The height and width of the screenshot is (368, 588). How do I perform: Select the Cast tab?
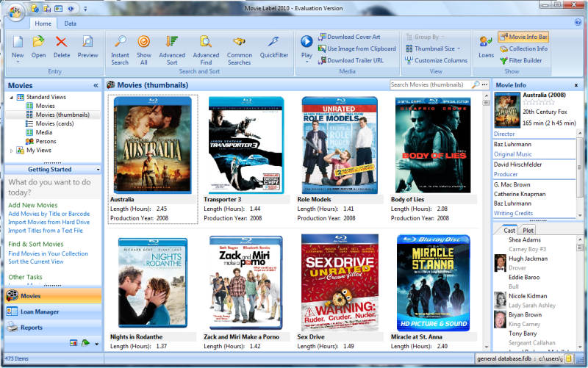(509, 230)
